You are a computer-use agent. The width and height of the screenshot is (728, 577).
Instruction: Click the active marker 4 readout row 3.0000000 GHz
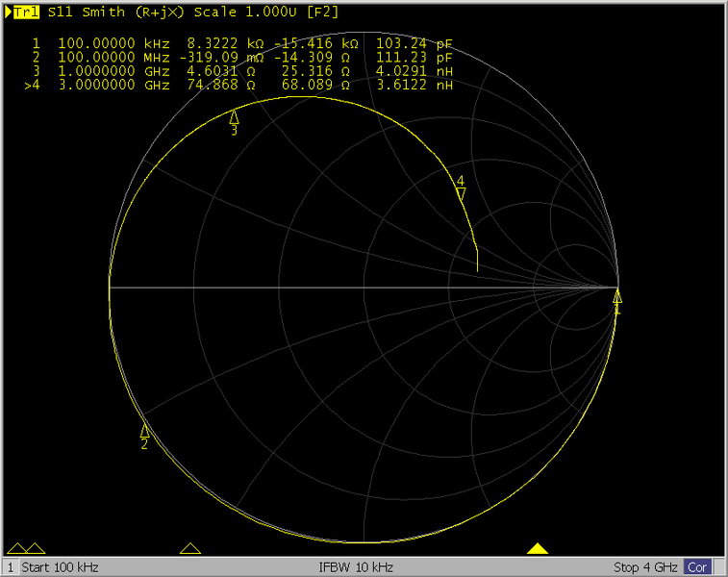(239, 85)
